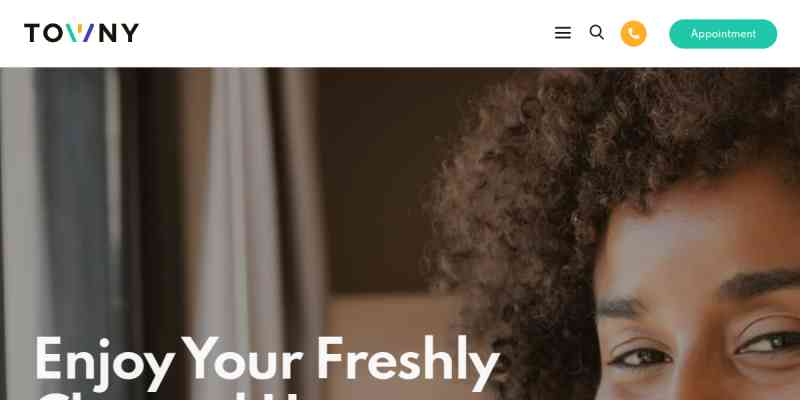Screen dimensions: 800x400
Task: Click the teal Appointment pill label text
Action: [x=723, y=34]
